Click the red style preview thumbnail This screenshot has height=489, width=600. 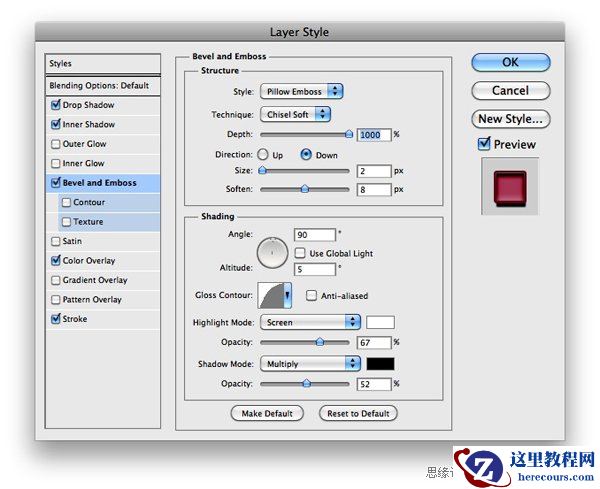510,187
